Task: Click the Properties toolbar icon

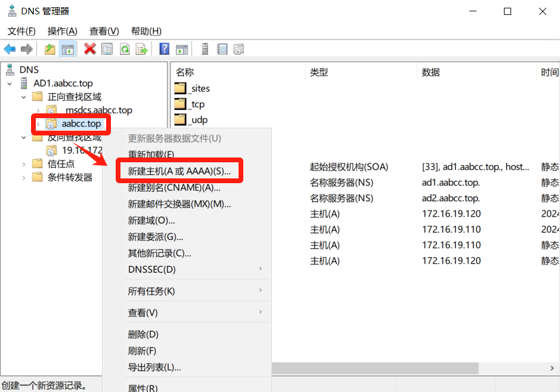Action: pyautogui.click(x=107, y=49)
